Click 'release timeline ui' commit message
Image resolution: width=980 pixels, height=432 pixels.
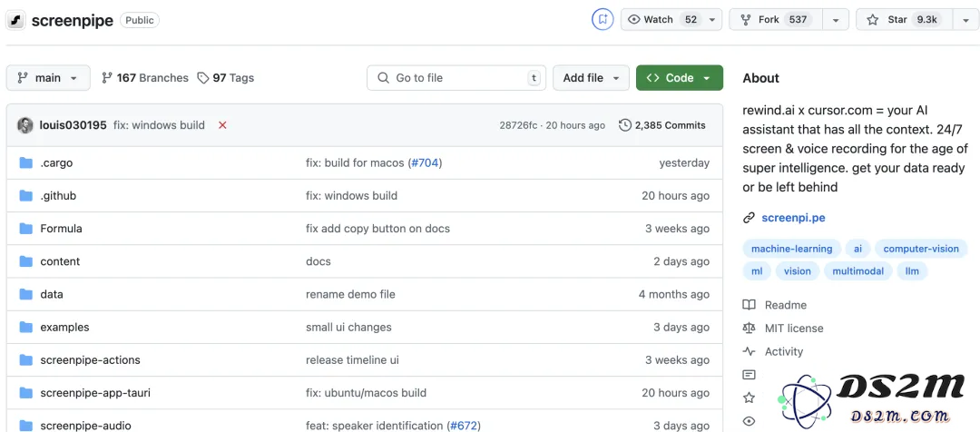click(352, 360)
